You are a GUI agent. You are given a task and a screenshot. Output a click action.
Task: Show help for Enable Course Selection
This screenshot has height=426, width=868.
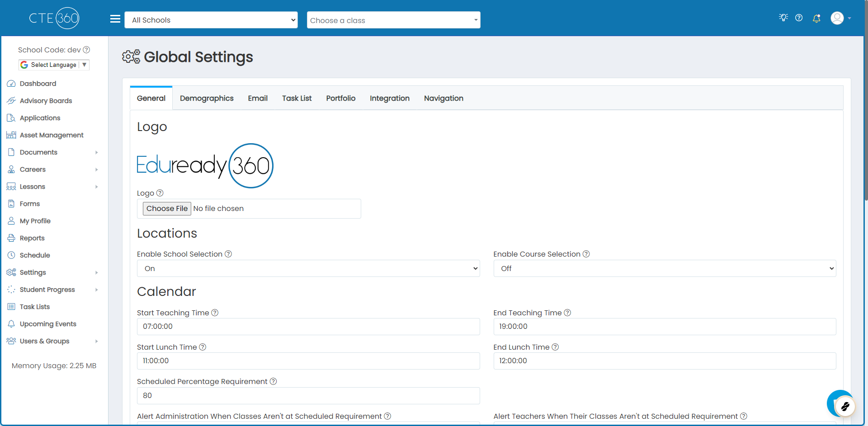pyautogui.click(x=586, y=254)
